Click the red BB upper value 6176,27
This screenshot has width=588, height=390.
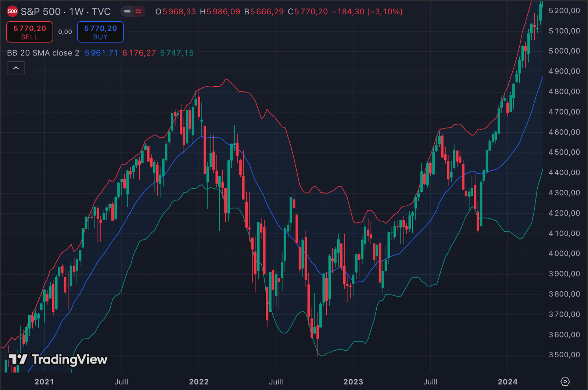[139, 53]
